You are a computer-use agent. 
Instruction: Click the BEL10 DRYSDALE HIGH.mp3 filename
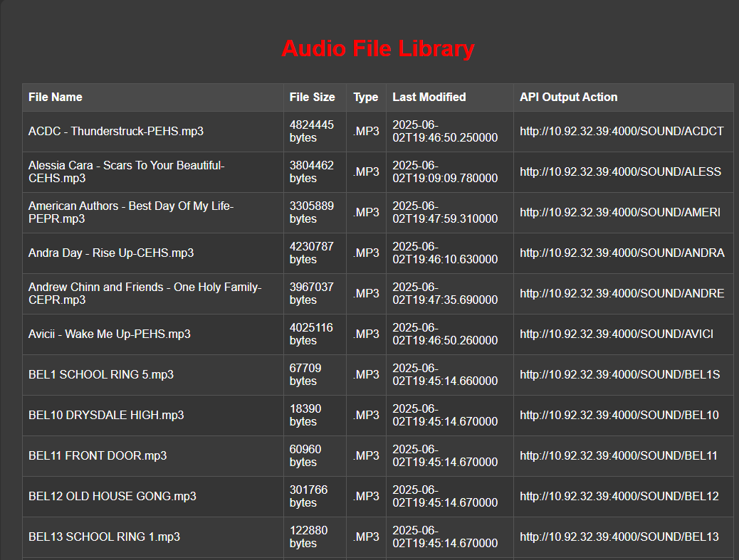click(x=106, y=415)
